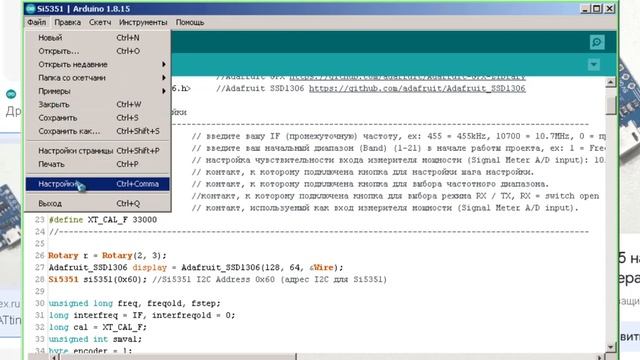Open the Помощь menu
This screenshot has height=360, width=640.
click(190, 22)
